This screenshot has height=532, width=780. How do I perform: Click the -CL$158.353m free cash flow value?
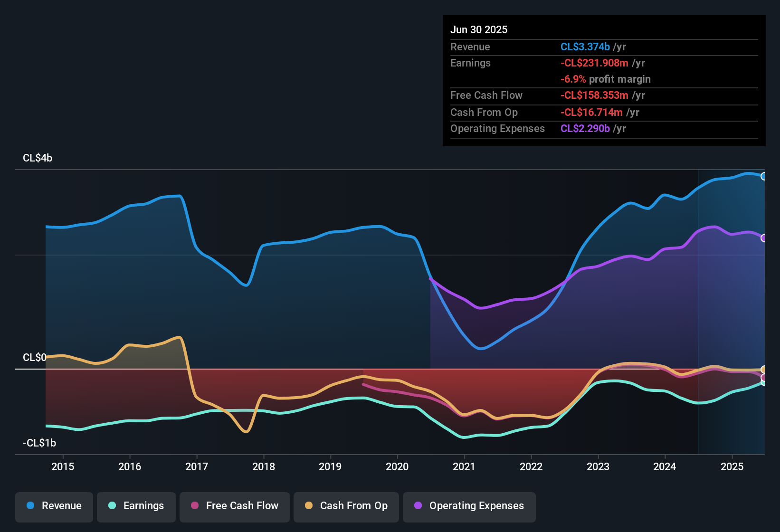[x=594, y=95]
